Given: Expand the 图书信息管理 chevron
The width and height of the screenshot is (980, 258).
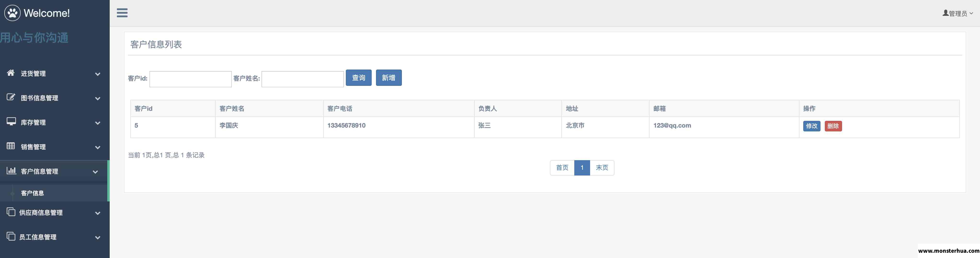Looking at the screenshot, I should coord(98,98).
